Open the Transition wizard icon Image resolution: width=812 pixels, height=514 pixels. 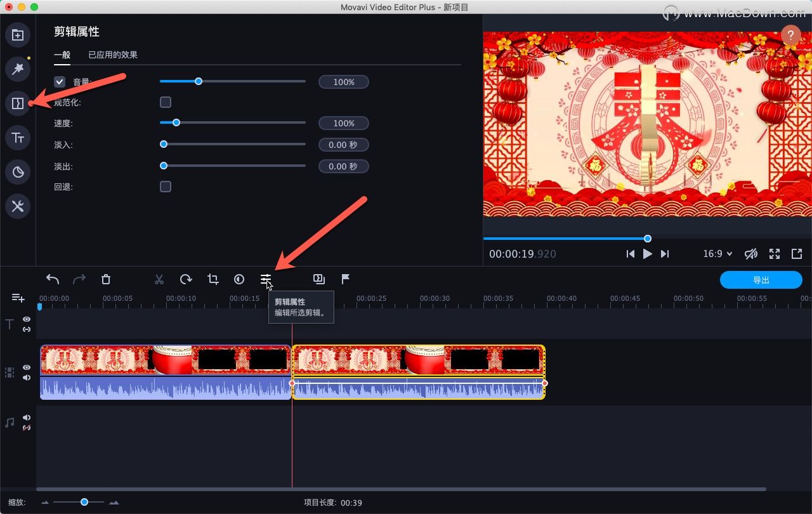tap(319, 279)
